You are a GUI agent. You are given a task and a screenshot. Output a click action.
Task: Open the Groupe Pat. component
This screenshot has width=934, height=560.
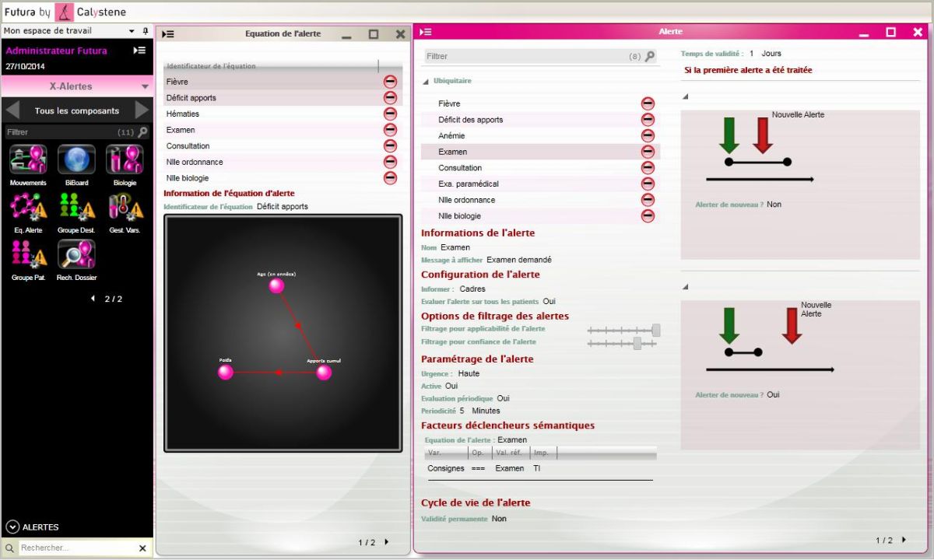(28, 254)
